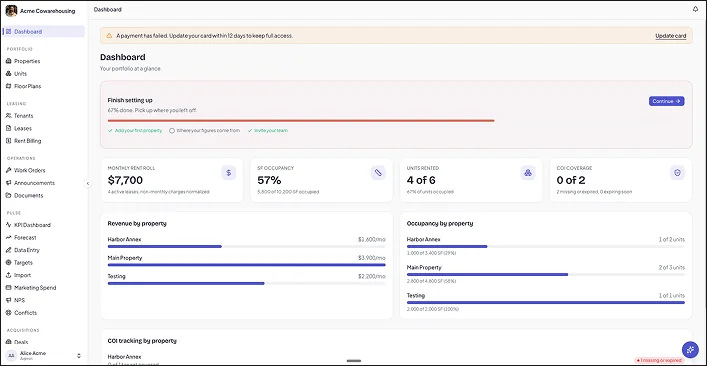This screenshot has height=367, width=707.
Task: Click '1 of 1 units' for Testing occupancy
Action: (x=671, y=295)
